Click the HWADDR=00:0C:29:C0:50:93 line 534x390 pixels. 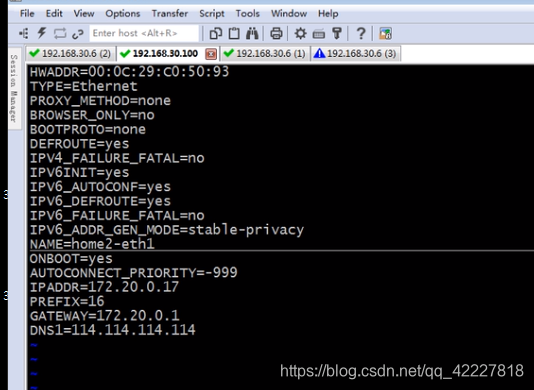(129, 72)
